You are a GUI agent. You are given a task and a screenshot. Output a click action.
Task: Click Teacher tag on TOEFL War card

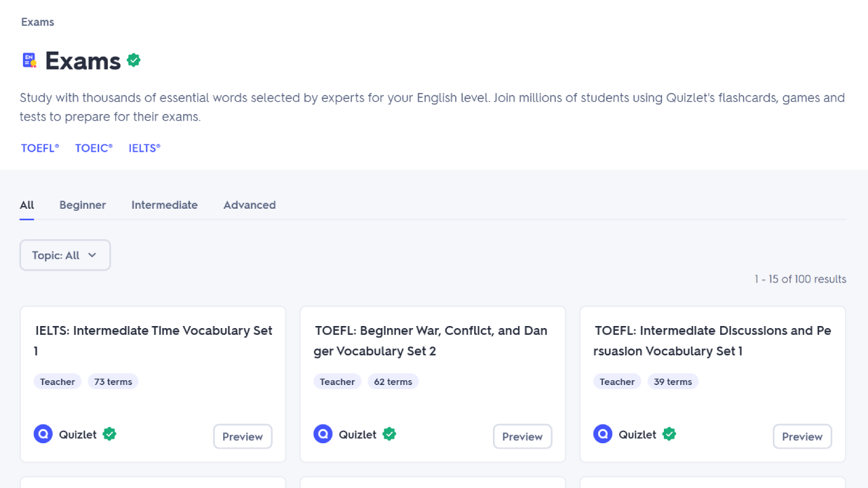pyautogui.click(x=337, y=382)
